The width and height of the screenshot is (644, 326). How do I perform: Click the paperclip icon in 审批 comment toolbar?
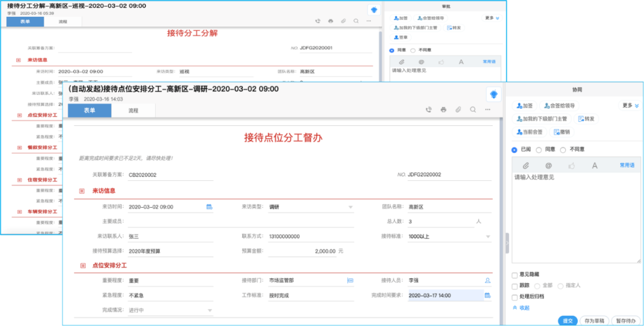(402, 61)
